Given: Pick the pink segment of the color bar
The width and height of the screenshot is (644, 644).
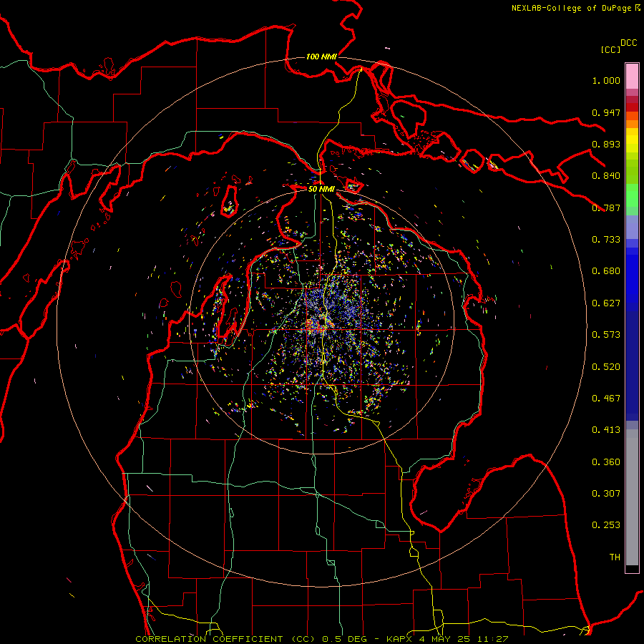Looking at the screenshot, I should click(x=632, y=76).
